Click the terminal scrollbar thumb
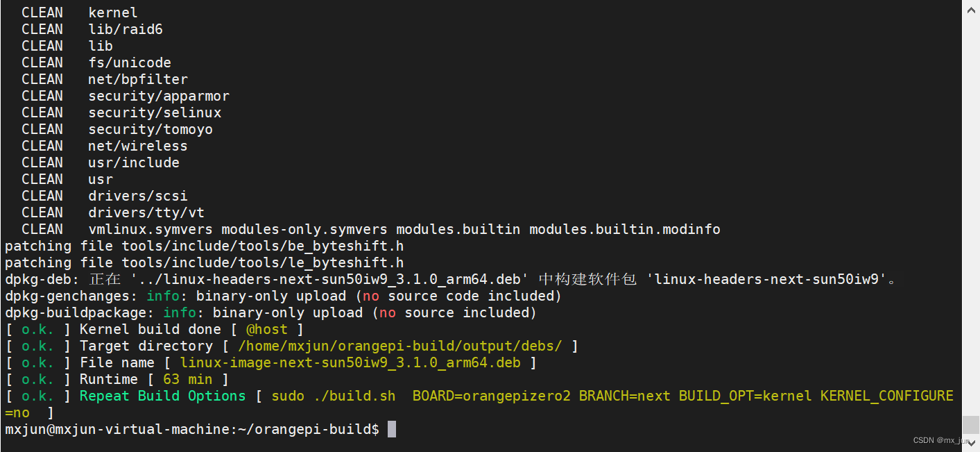 (x=970, y=424)
